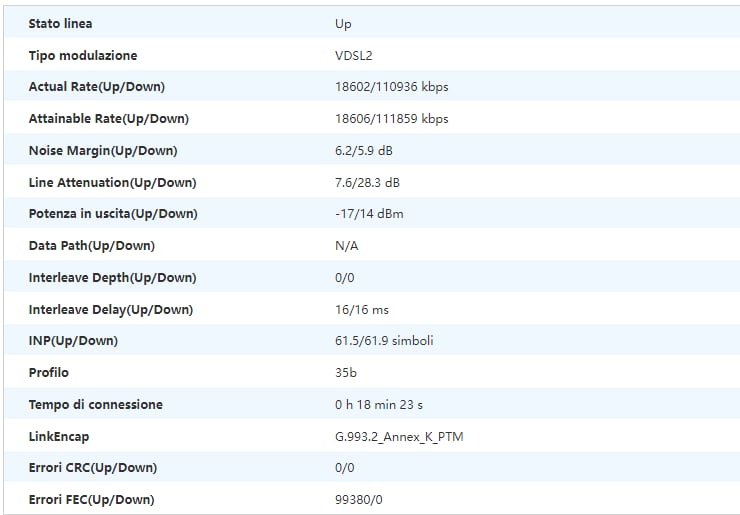Screen dimensions: 740x515
Task: Click the 18606/111859 kbps attainable rate value
Action: pyautogui.click(x=391, y=119)
